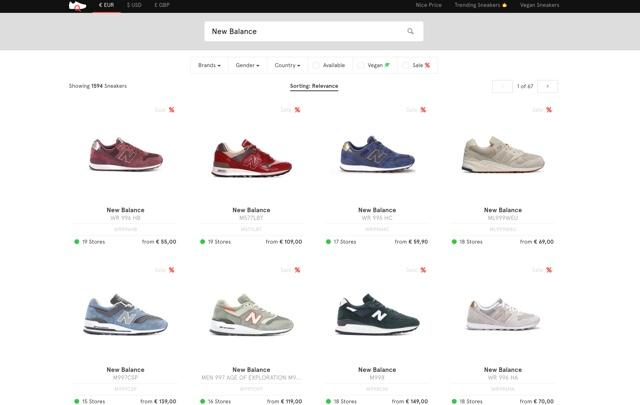Click sale percent icon on M997CSP card

[x=172, y=269]
